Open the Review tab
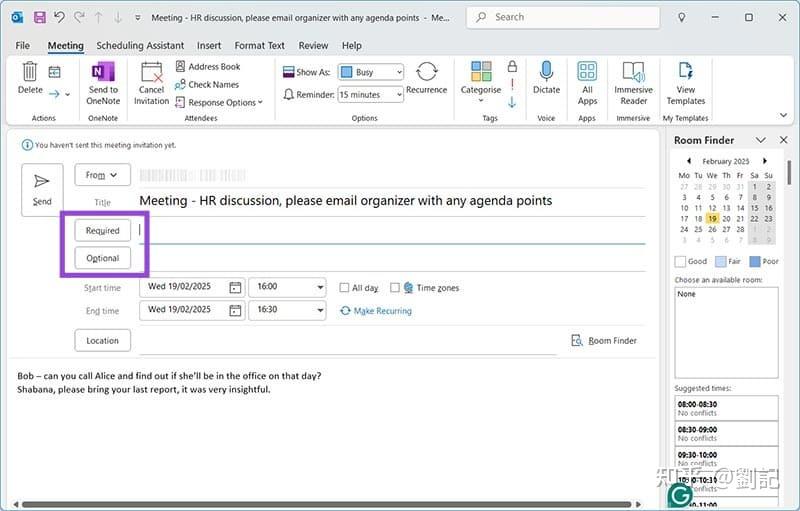The width and height of the screenshot is (800, 511). coord(313,45)
